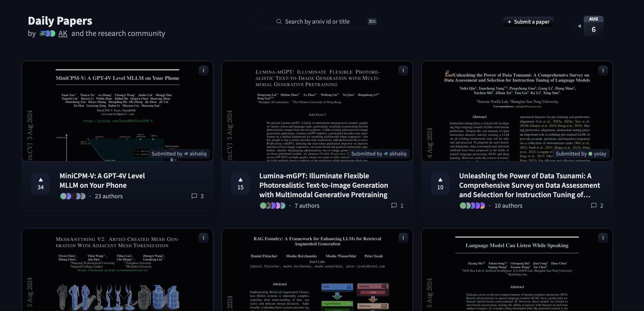Open MiniCPM-V: A GPT-4V Level MLLM title
Screen dimensions: 644x311
click(102, 180)
